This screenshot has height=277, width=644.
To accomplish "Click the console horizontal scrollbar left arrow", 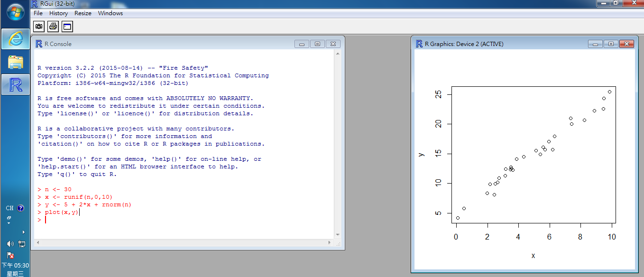I will [38, 242].
